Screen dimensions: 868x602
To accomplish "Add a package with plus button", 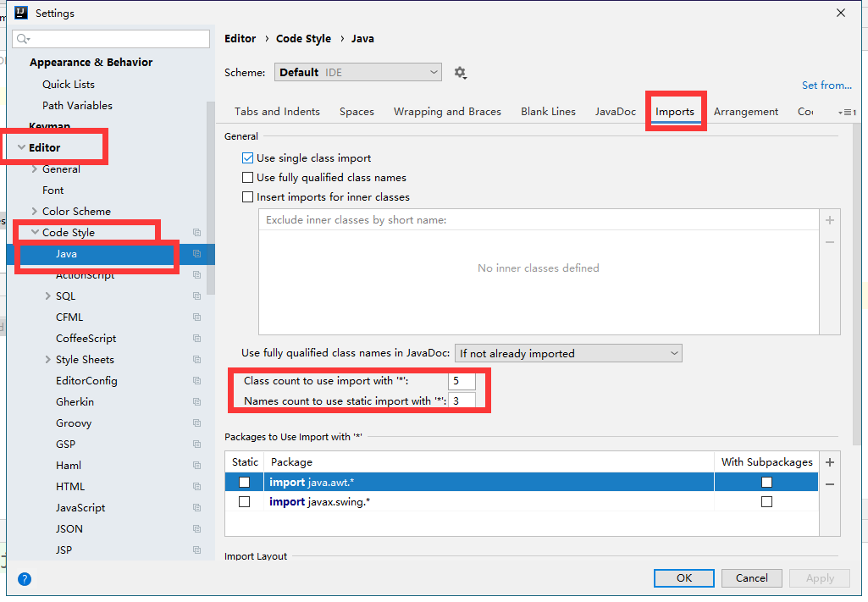I will point(830,462).
